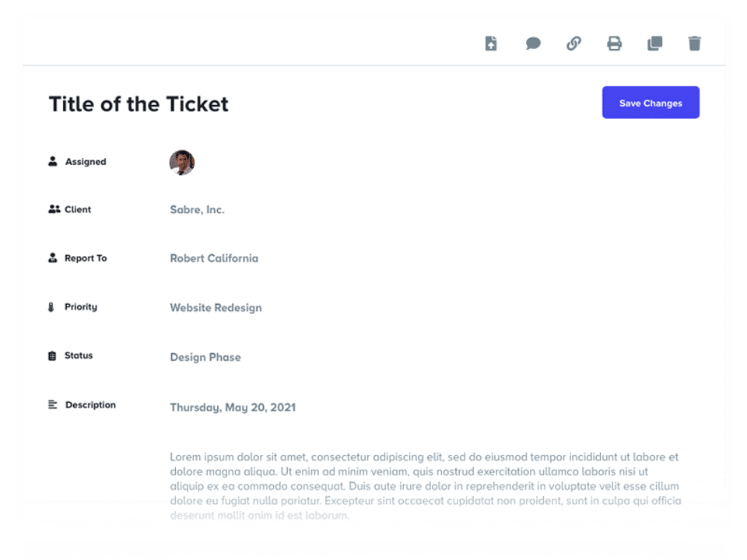The height and width of the screenshot is (560, 747).
Task: Open comments via speech bubble icon
Action: coord(533,44)
